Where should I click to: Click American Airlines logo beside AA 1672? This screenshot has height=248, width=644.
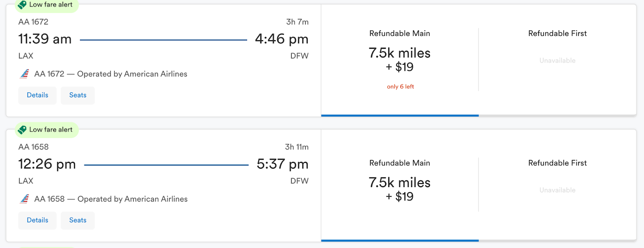point(25,74)
